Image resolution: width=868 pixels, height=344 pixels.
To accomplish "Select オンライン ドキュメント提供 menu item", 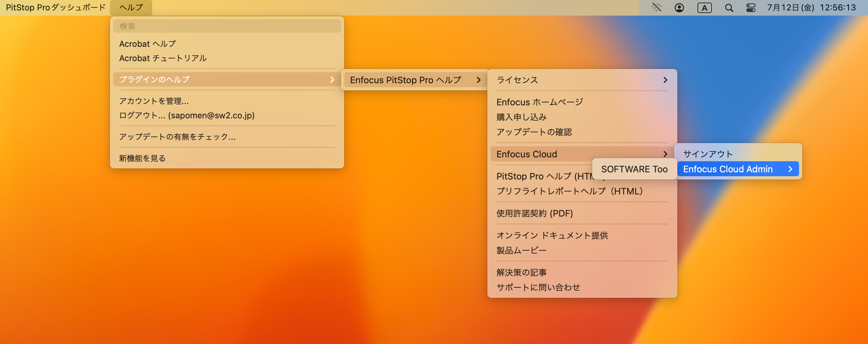I will (x=582, y=235).
